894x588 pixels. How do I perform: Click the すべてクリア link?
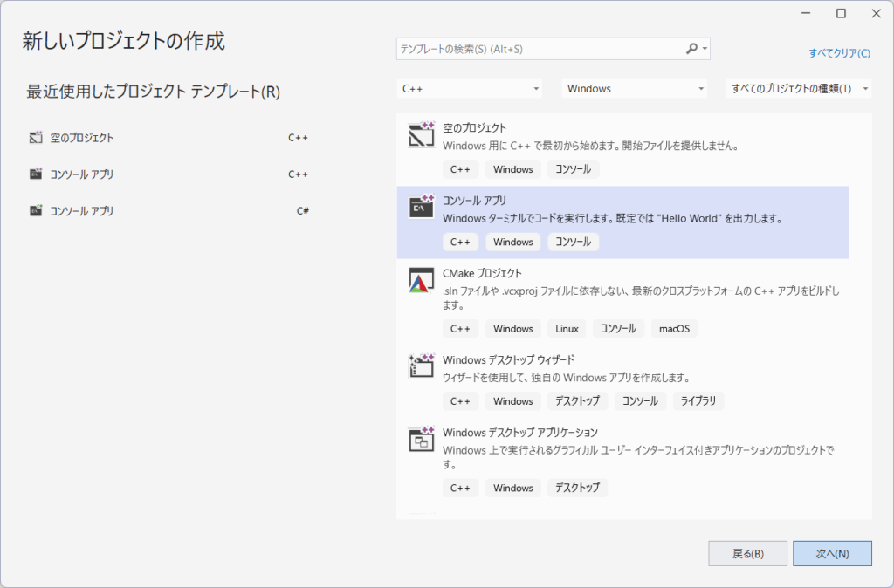[x=839, y=53]
